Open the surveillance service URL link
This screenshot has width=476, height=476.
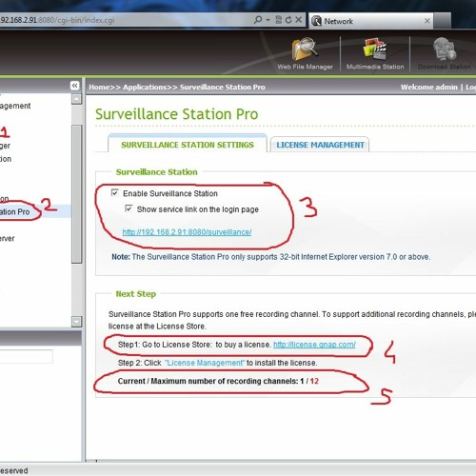tap(187, 232)
